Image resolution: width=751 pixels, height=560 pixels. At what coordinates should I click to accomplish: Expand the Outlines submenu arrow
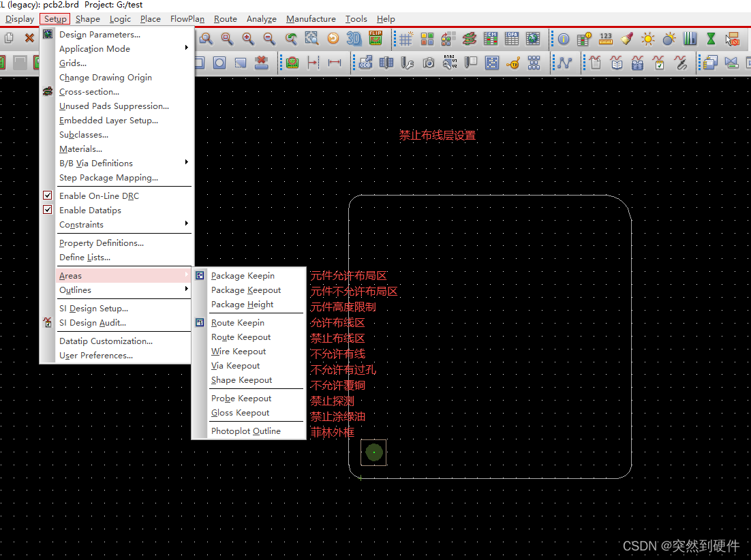click(186, 289)
